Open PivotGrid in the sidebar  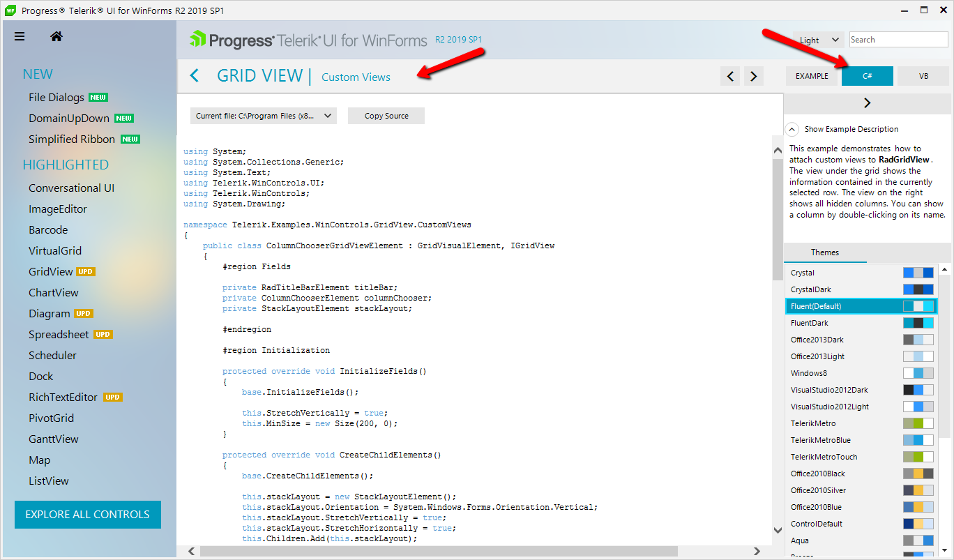coord(52,418)
